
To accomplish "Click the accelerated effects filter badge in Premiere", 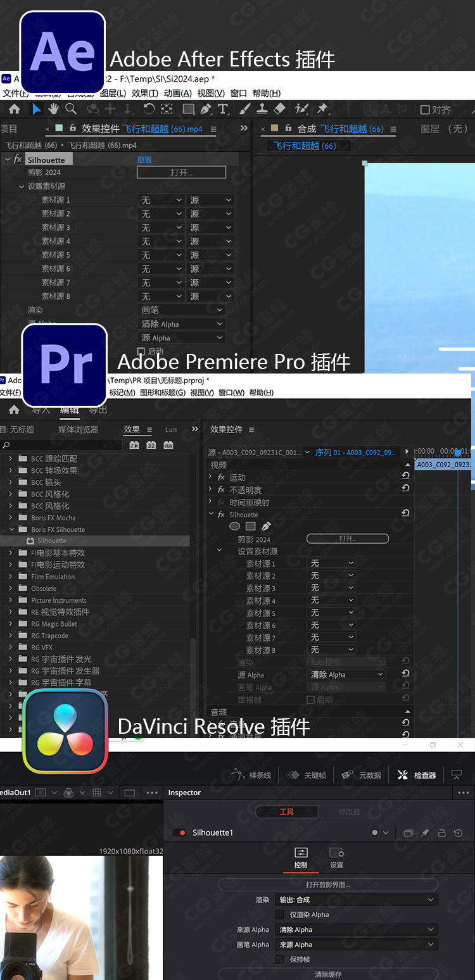I will pos(134,445).
